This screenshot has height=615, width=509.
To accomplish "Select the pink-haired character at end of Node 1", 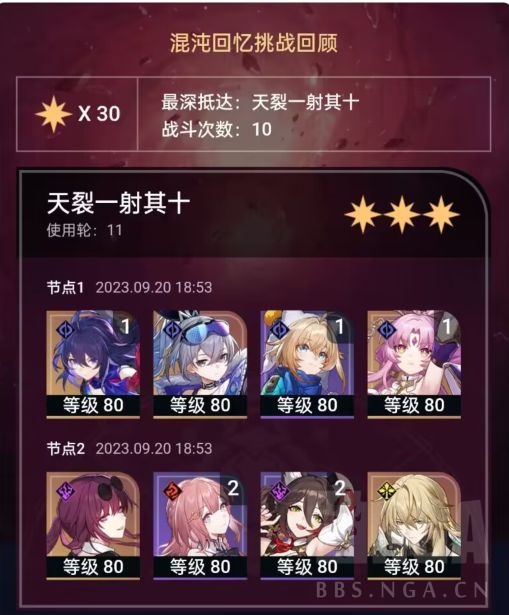I will click(414, 364).
